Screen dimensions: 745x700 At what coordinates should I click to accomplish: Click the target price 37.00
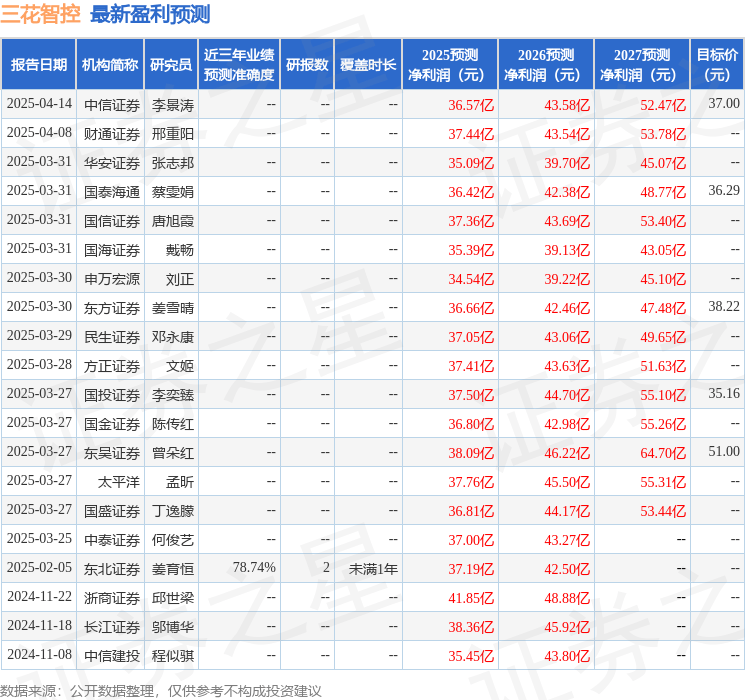point(724,103)
